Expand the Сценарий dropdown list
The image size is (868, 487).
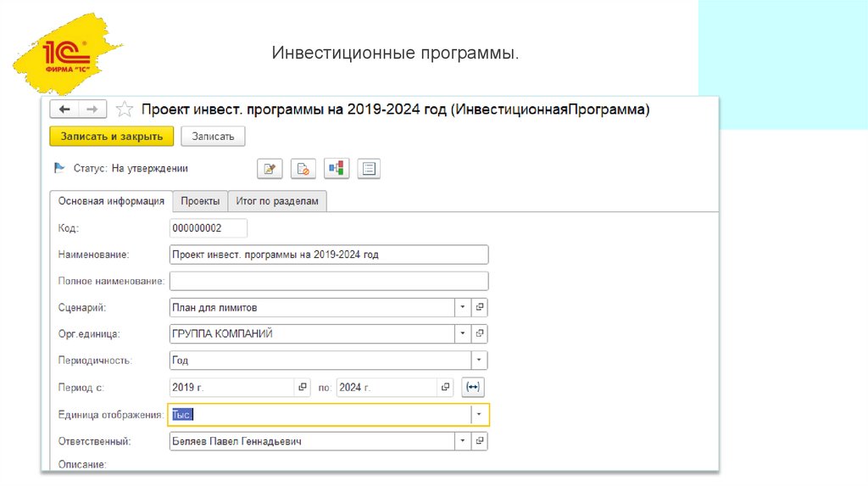click(463, 308)
